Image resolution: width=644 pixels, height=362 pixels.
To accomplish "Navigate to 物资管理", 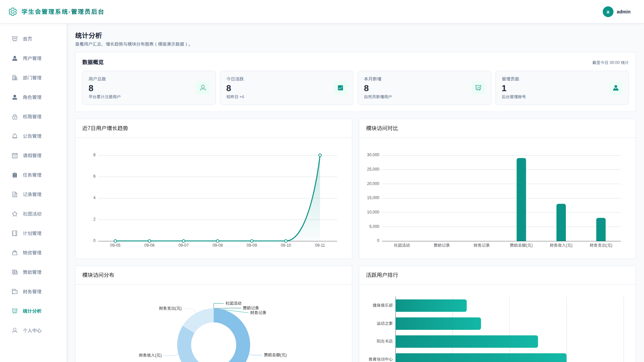I will (x=34, y=253).
